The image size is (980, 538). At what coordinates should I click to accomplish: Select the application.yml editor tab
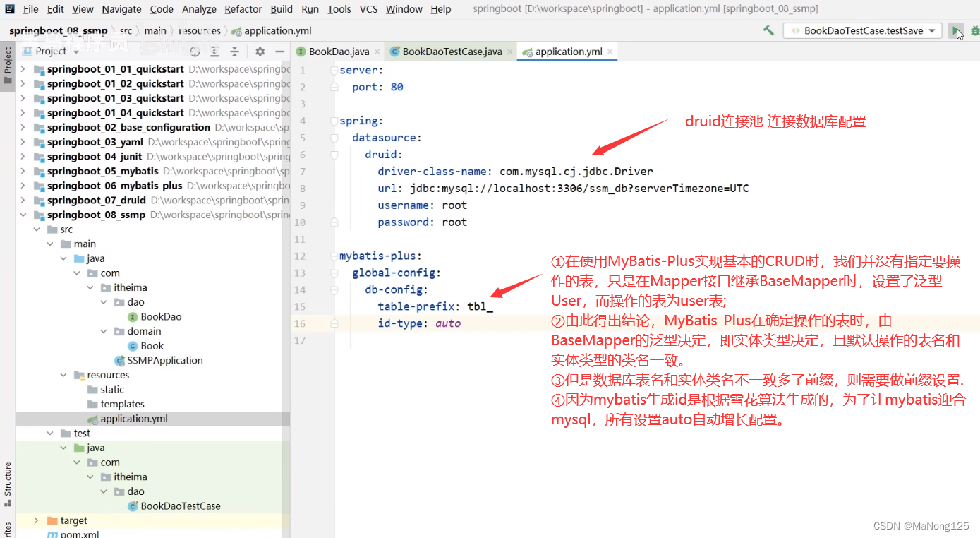567,52
